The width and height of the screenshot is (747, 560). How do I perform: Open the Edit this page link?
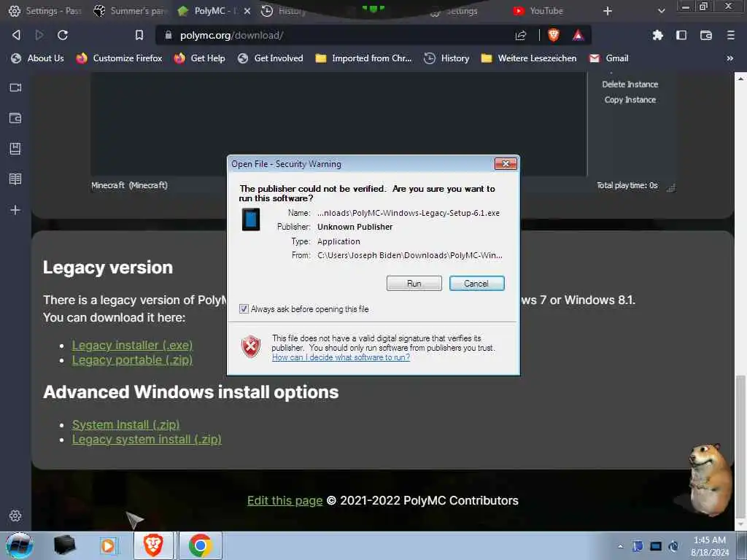coord(285,500)
